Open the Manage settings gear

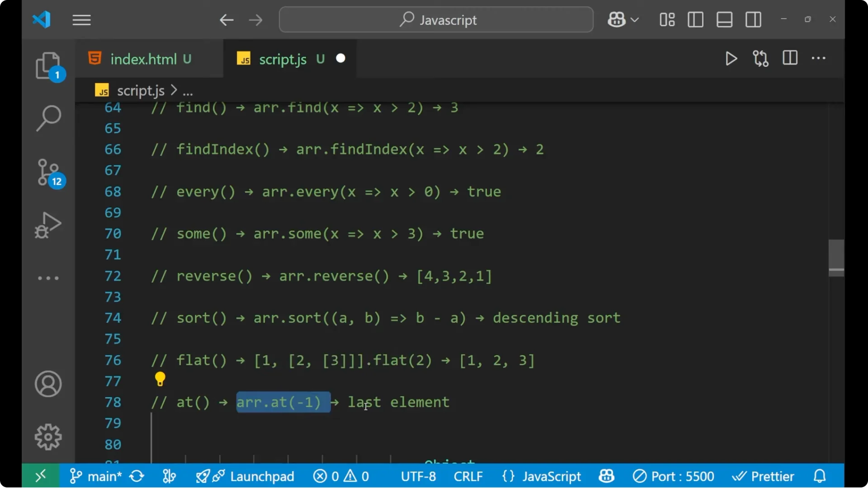[x=48, y=437]
